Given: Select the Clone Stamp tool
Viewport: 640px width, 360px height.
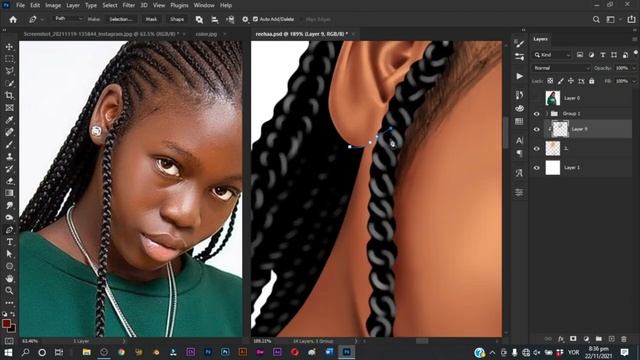Looking at the screenshot, I should [9, 156].
